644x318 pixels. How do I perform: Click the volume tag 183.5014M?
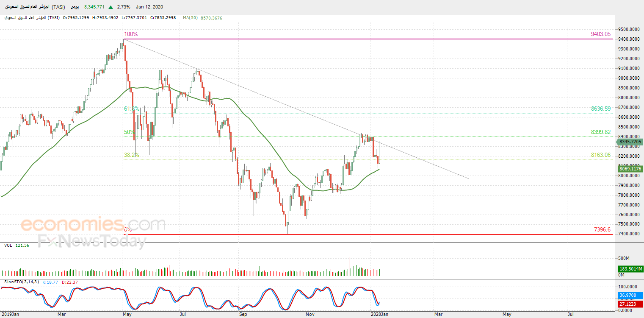pyautogui.click(x=630, y=269)
